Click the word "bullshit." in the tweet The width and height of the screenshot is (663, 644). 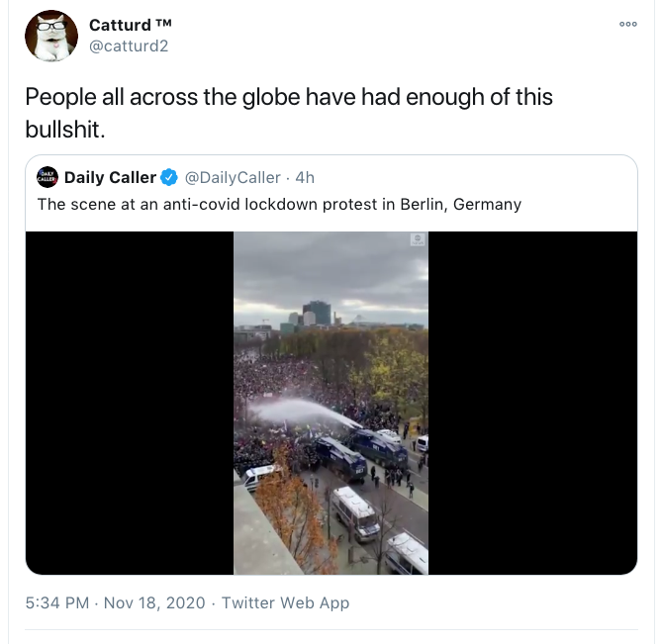tap(65, 129)
